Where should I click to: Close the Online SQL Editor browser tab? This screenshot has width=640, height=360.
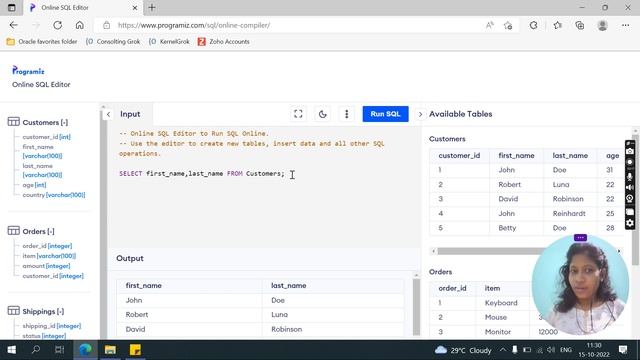(x=135, y=7)
